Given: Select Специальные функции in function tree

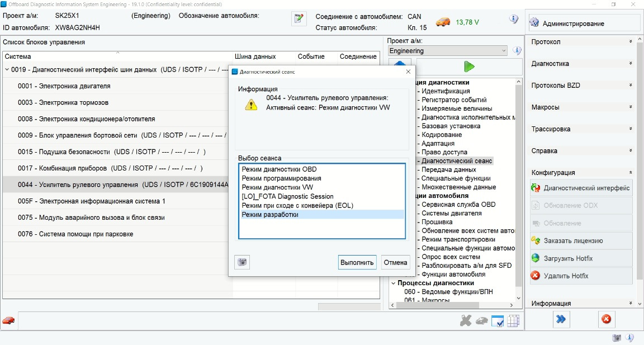Looking at the screenshot, I should pyautogui.click(x=456, y=178).
